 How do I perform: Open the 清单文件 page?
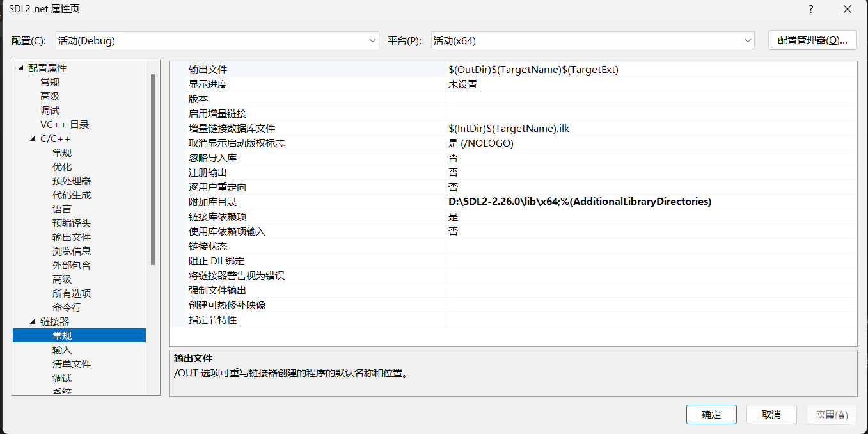[x=72, y=364]
